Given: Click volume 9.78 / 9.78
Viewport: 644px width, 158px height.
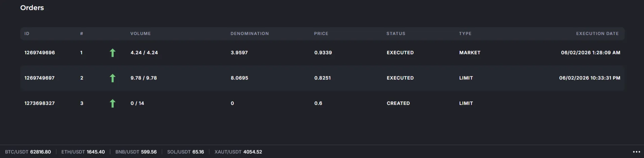Looking at the screenshot, I should pos(144,78).
